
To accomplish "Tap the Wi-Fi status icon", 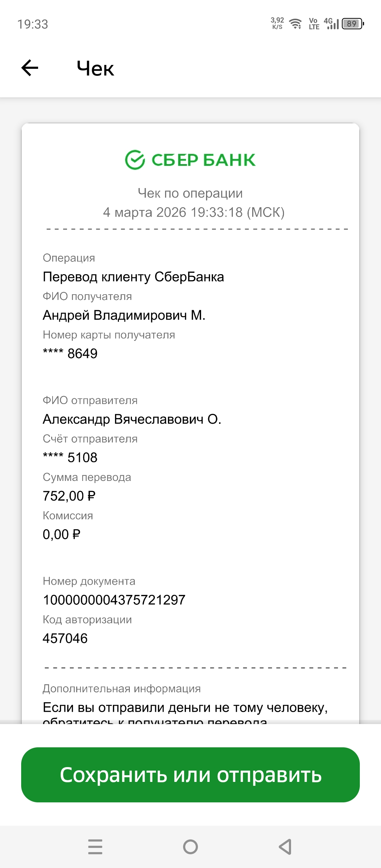I will (x=295, y=24).
